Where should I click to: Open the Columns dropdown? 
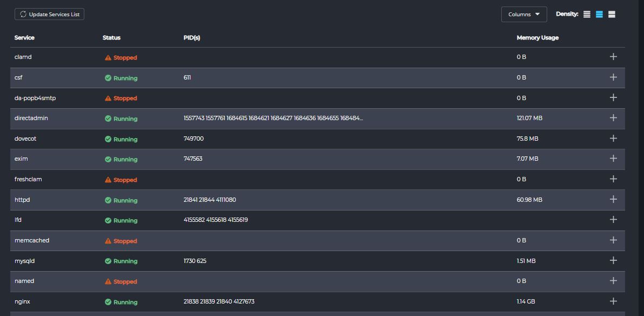[x=524, y=14]
